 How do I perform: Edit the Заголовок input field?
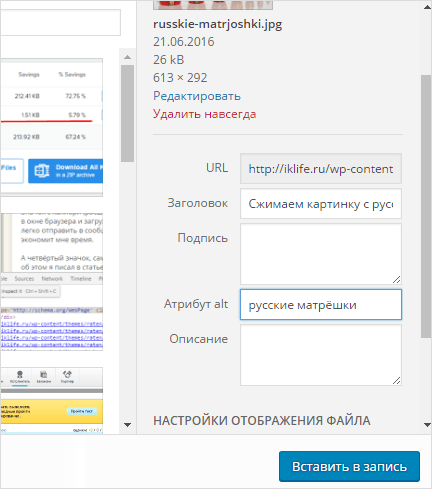[x=321, y=204]
